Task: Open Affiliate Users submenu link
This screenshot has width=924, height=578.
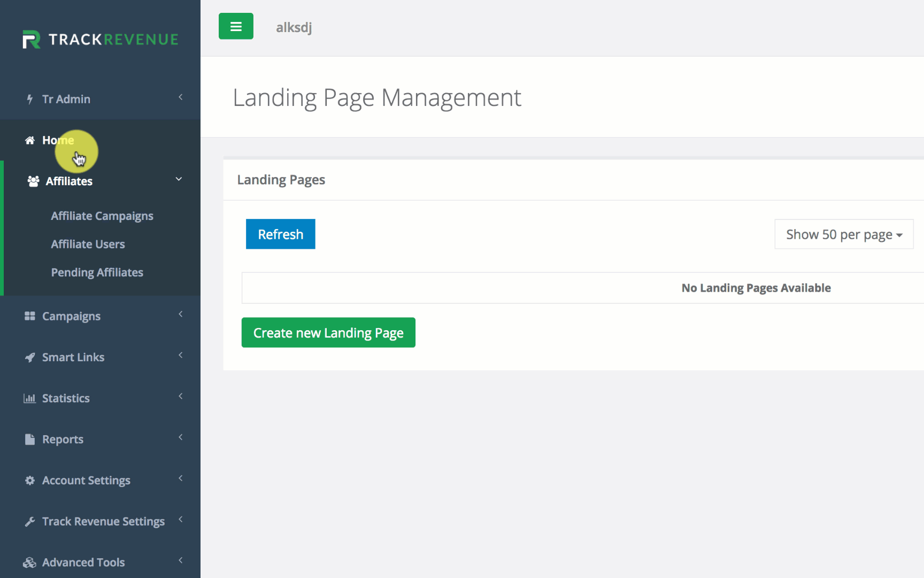Action: click(x=88, y=245)
